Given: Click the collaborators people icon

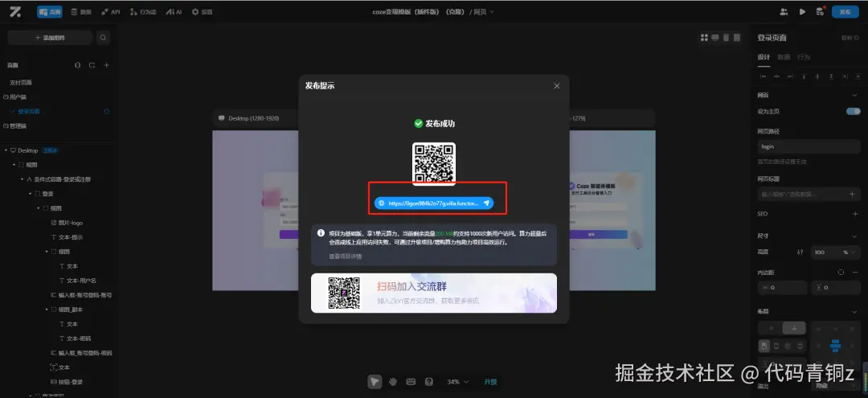Looking at the screenshot, I should (x=784, y=11).
